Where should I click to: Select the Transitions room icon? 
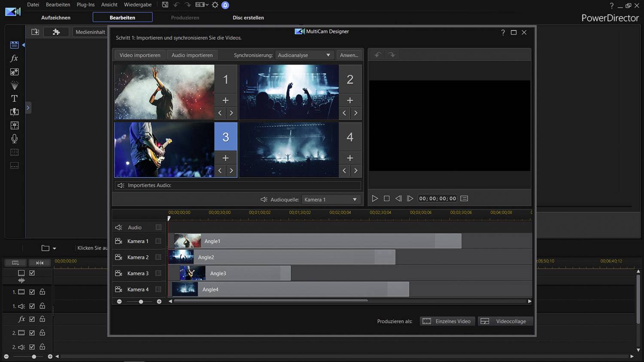(x=14, y=112)
